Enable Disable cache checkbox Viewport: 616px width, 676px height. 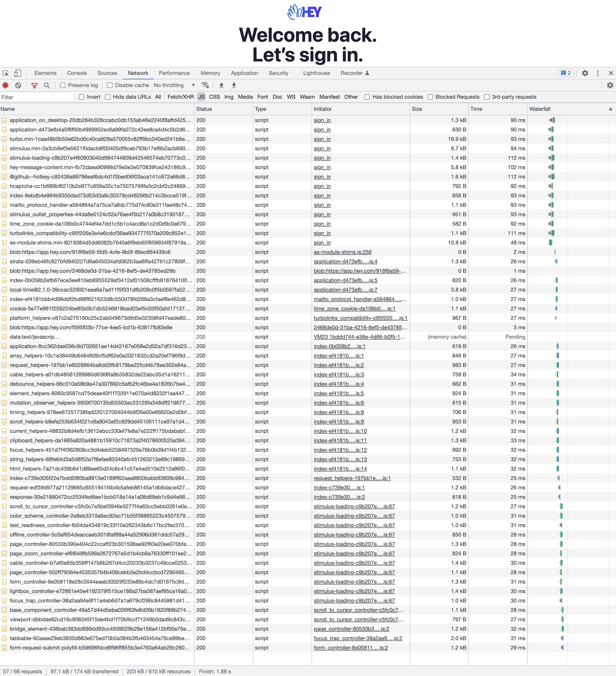click(x=110, y=85)
